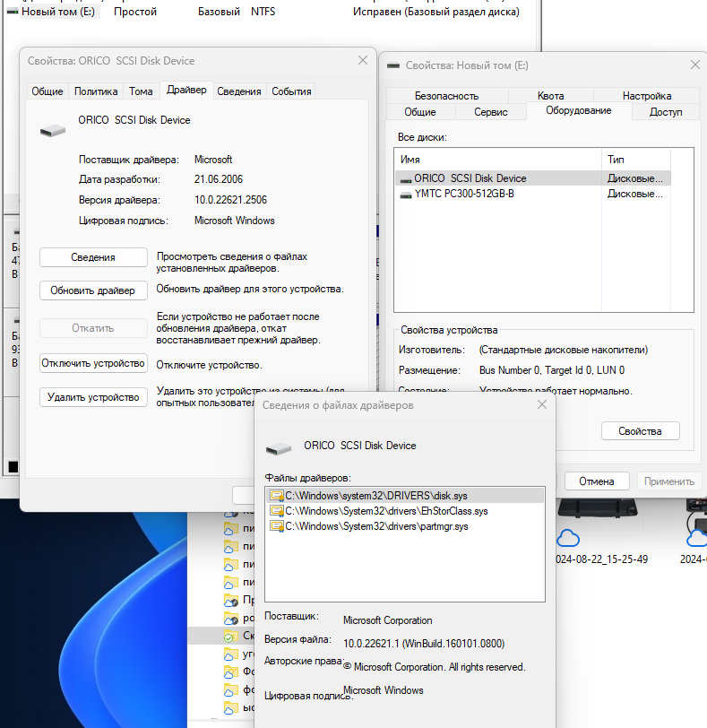The image size is (707, 728).
Task: Select YMTC PC300-512GB-B in disk list
Action: tap(532, 194)
